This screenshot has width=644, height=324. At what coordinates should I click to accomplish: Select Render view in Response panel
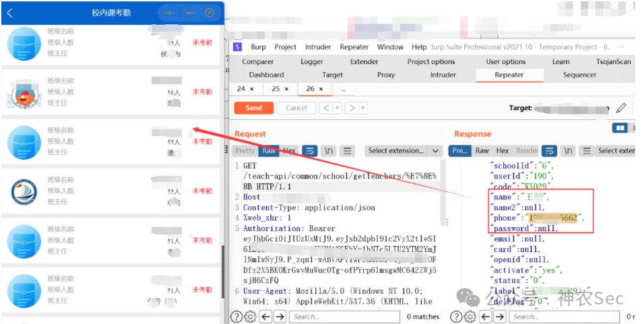coord(527,151)
